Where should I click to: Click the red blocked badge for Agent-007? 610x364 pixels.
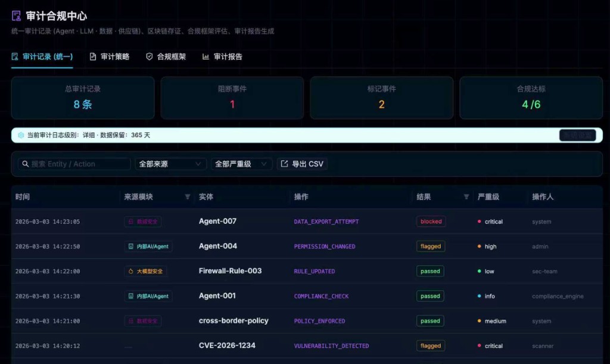(431, 222)
